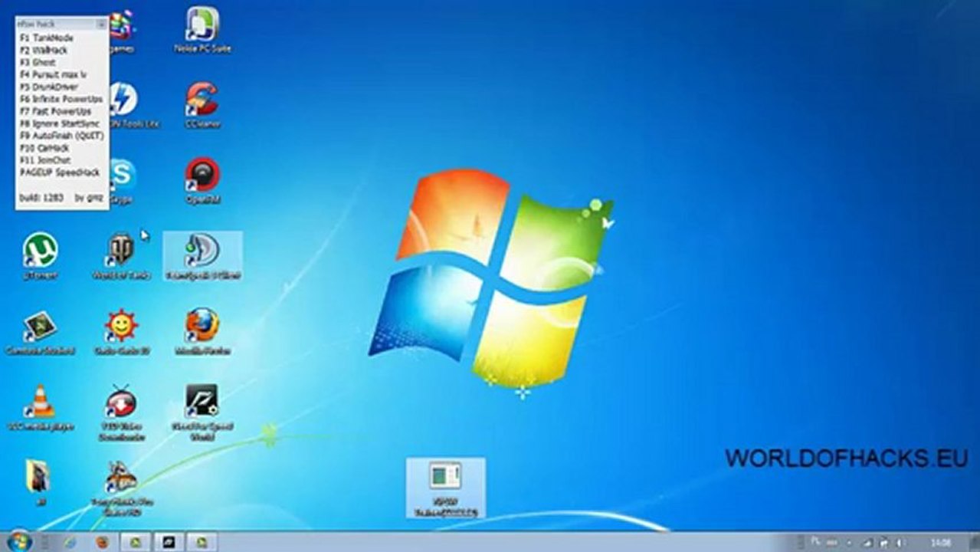This screenshot has width=980, height=552.
Task: Click the 'PAGEUP SpeedHack' line
Action: [60, 172]
